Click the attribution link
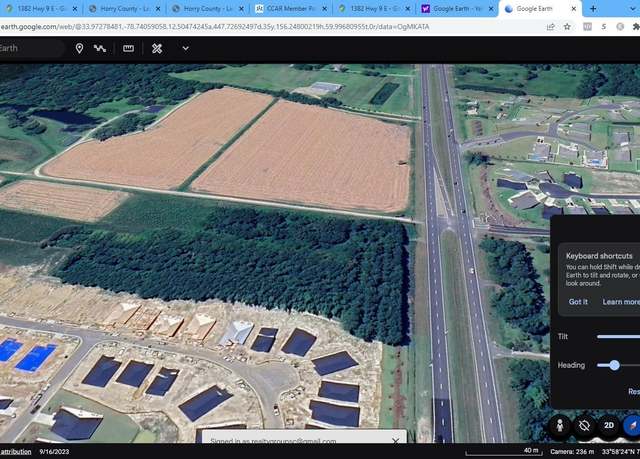The height and width of the screenshot is (459, 640). pyautogui.click(x=16, y=452)
